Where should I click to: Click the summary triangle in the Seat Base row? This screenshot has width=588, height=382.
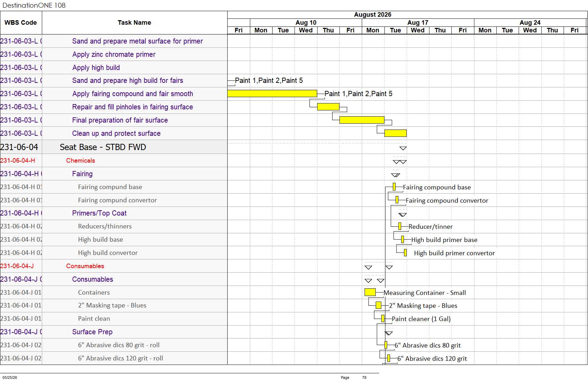click(x=403, y=148)
